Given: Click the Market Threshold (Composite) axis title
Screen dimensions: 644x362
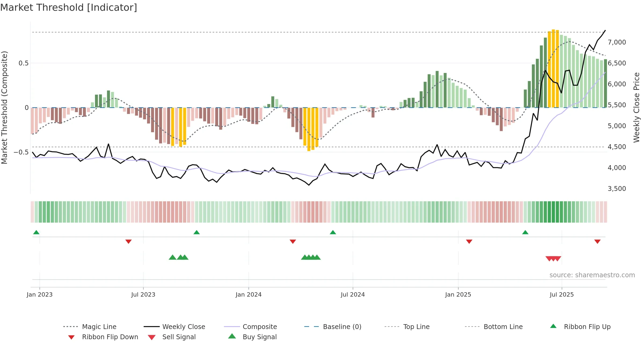Looking at the screenshot, I should coord(4,108).
